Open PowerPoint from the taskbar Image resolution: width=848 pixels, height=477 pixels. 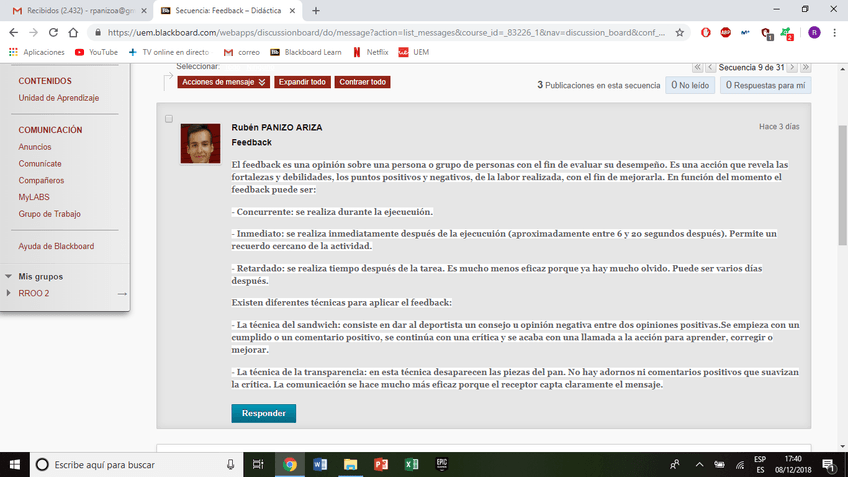click(381, 465)
